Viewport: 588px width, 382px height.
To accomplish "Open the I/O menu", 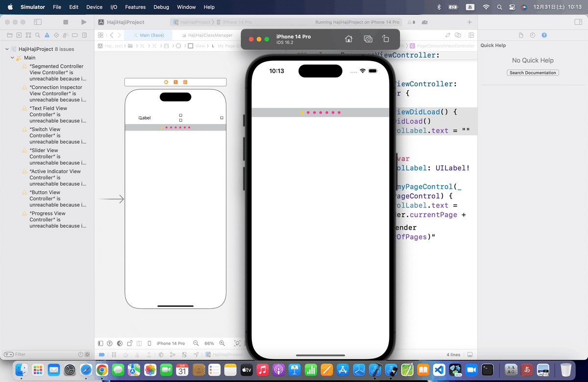I will coord(114,7).
